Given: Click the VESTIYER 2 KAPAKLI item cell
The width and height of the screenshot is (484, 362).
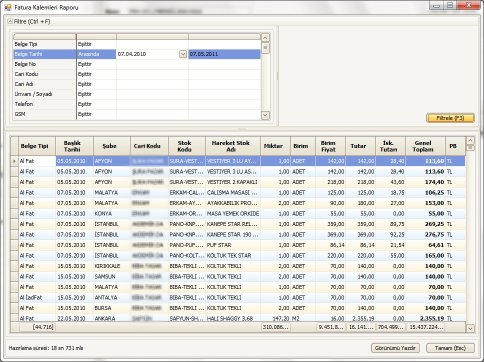Looking at the screenshot, I should pyautogui.click(x=233, y=182).
